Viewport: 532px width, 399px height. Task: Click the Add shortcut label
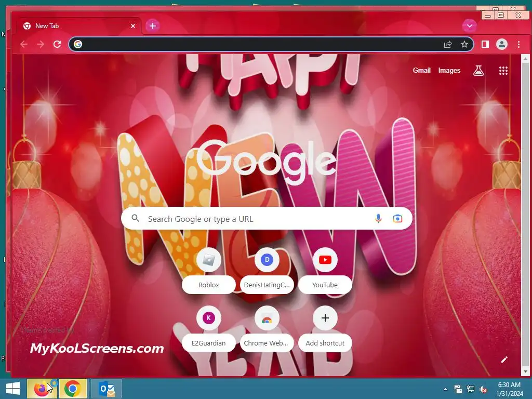(x=325, y=343)
